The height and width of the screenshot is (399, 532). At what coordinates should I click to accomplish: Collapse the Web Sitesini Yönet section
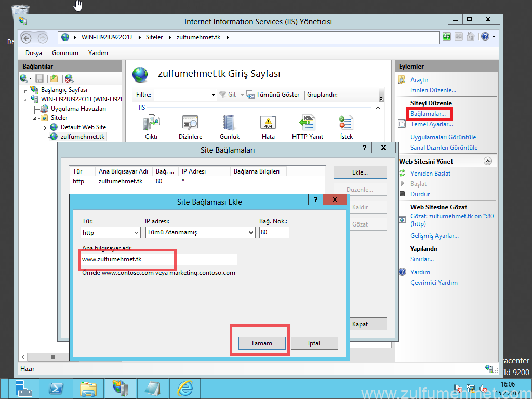[x=487, y=162]
